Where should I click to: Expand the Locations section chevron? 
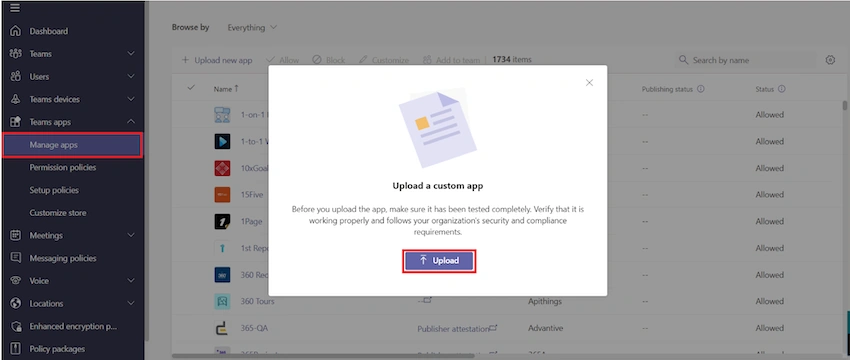tap(131, 304)
